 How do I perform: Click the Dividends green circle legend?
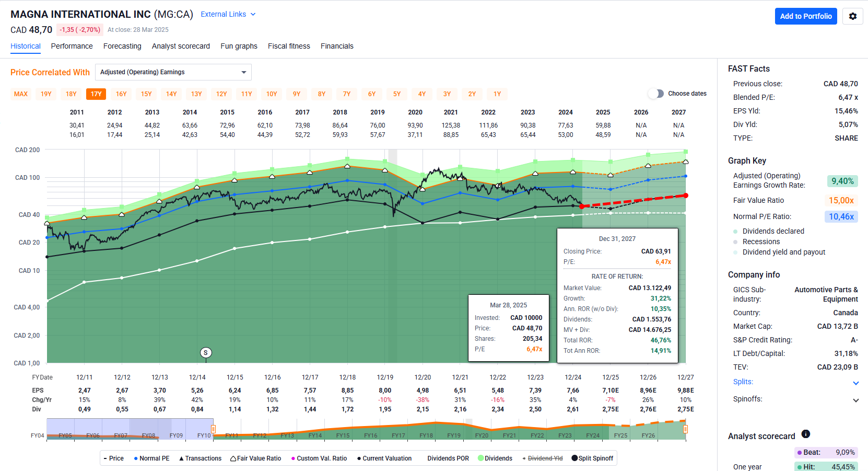click(x=480, y=458)
